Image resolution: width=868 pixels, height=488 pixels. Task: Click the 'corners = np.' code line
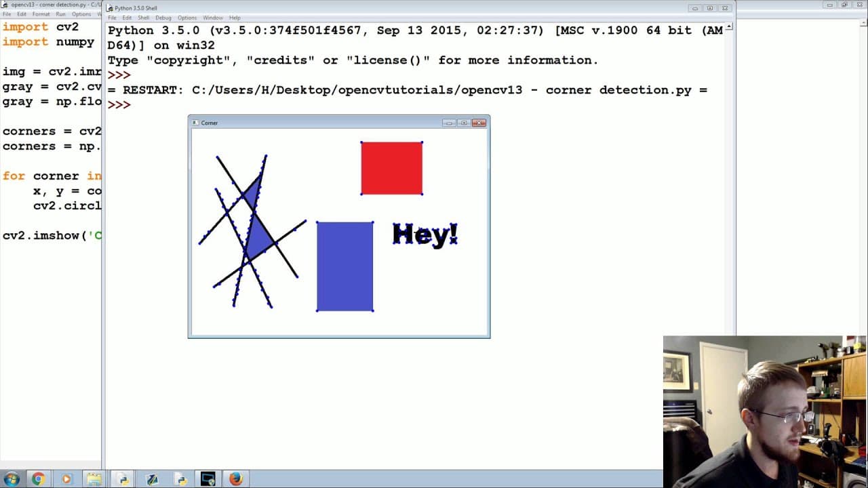(52, 146)
